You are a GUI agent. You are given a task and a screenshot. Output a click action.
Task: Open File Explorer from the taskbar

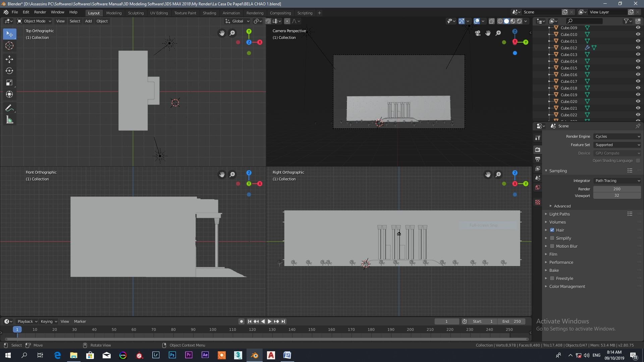[73, 355]
